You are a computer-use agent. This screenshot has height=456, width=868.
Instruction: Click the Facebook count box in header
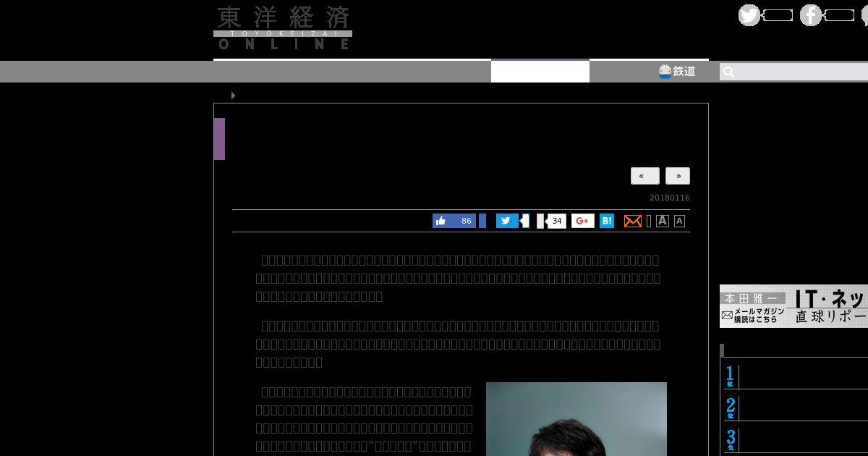(x=839, y=15)
